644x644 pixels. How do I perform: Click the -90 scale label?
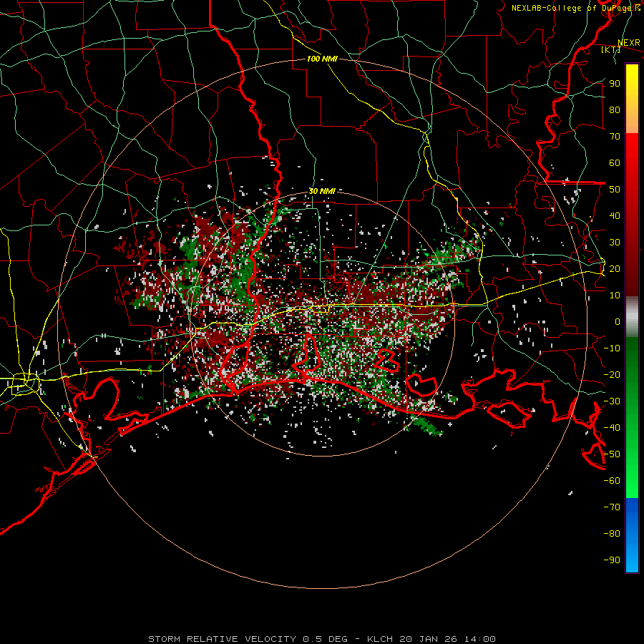point(612,560)
